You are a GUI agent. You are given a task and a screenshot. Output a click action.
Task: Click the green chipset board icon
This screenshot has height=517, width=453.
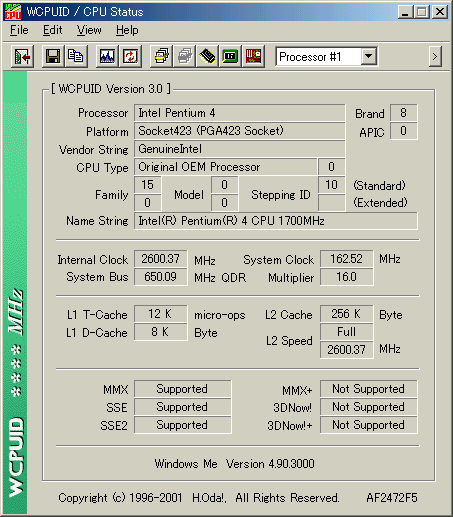(x=230, y=57)
